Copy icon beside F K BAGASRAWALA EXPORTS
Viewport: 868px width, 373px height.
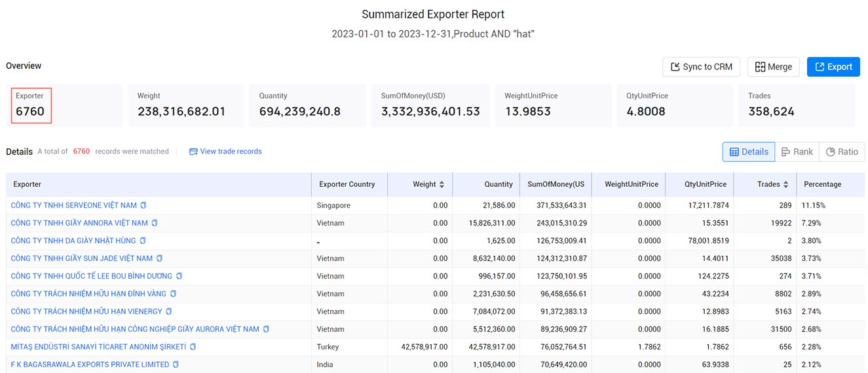tap(176, 364)
